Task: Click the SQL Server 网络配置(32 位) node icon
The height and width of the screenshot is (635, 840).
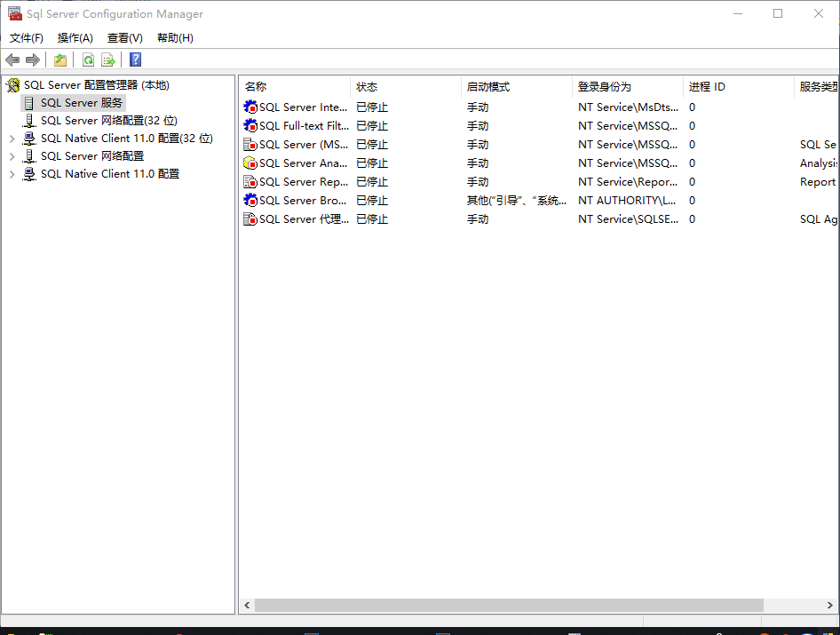Action: tap(29, 121)
